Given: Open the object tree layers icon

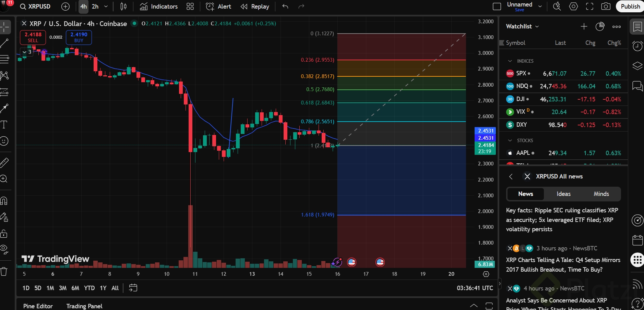Looking at the screenshot, I should pyautogui.click(x=637, y=66).
